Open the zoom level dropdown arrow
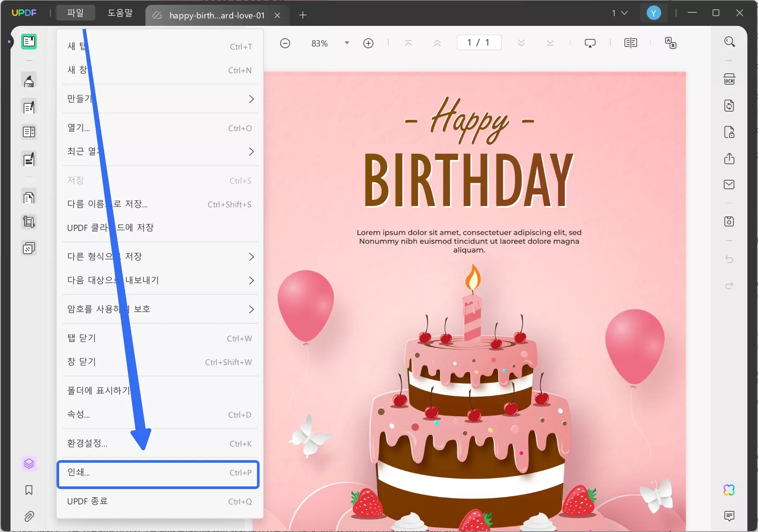This screenshot has height=532, width=758. pyautogui.click(x=347, y=43)
